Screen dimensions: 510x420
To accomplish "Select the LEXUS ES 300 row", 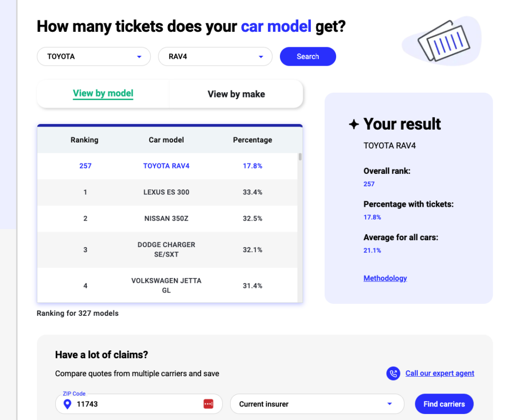I will click(x=166, y=192).
